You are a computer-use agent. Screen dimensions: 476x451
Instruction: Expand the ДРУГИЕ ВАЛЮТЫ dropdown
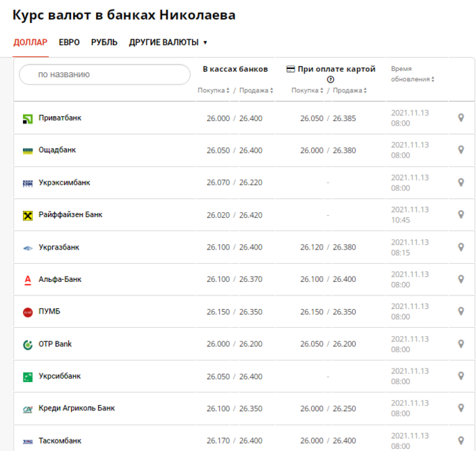168,42
